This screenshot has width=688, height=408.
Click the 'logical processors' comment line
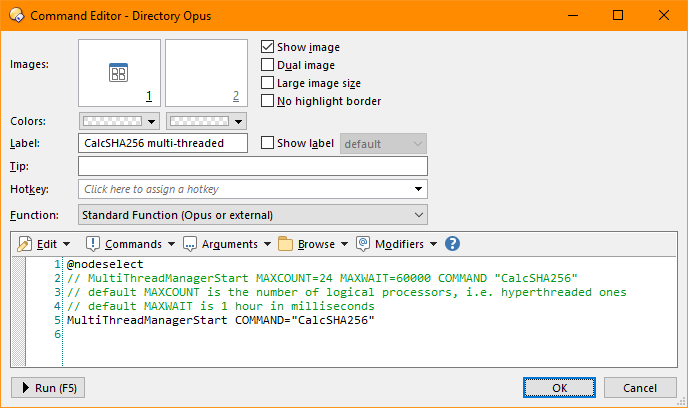pos(347,292)
